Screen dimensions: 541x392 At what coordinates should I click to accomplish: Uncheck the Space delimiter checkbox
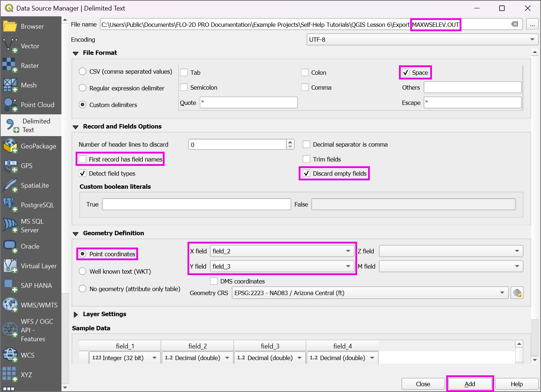[x=406, y=73]
